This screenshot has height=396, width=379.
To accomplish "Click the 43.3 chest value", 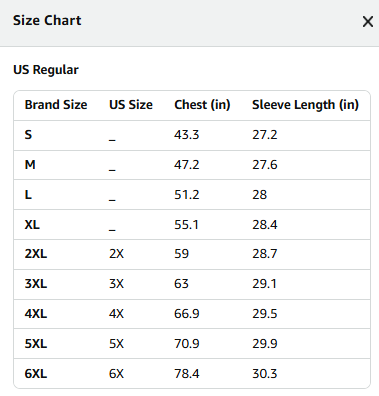I will 187,135.
